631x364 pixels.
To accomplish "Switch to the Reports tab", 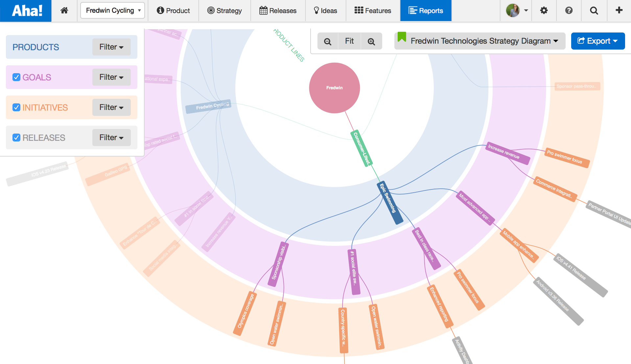I will tap(426, 10).
